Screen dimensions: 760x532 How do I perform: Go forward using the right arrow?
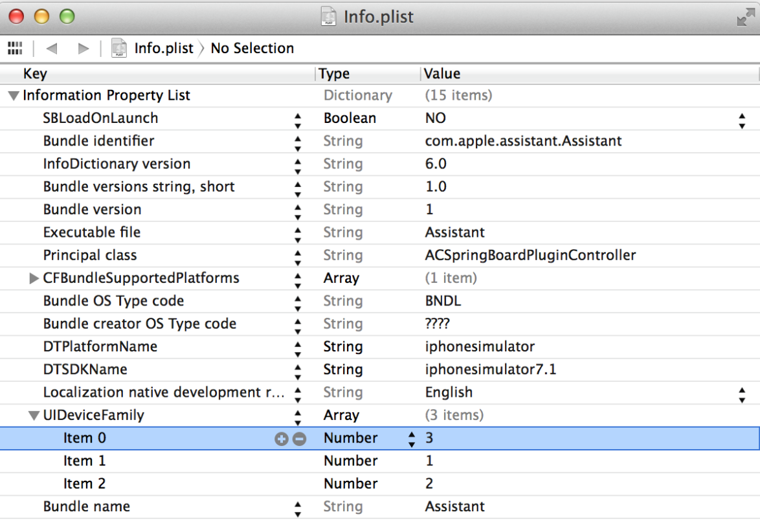[x=83, y=49]
